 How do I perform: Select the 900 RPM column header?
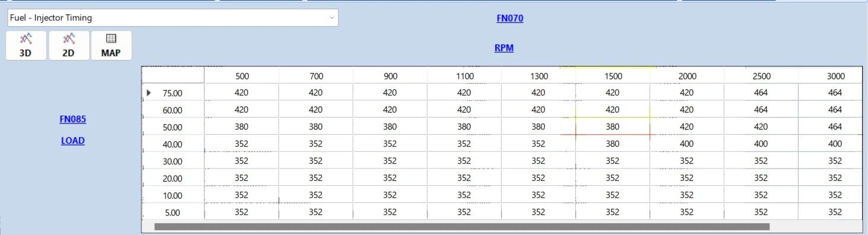[390, 76]
